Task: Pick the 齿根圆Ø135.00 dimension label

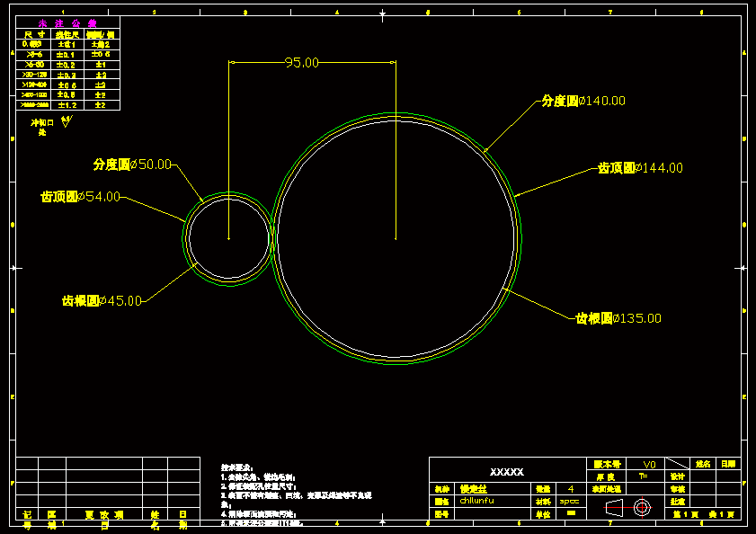Action: [618, 318]
